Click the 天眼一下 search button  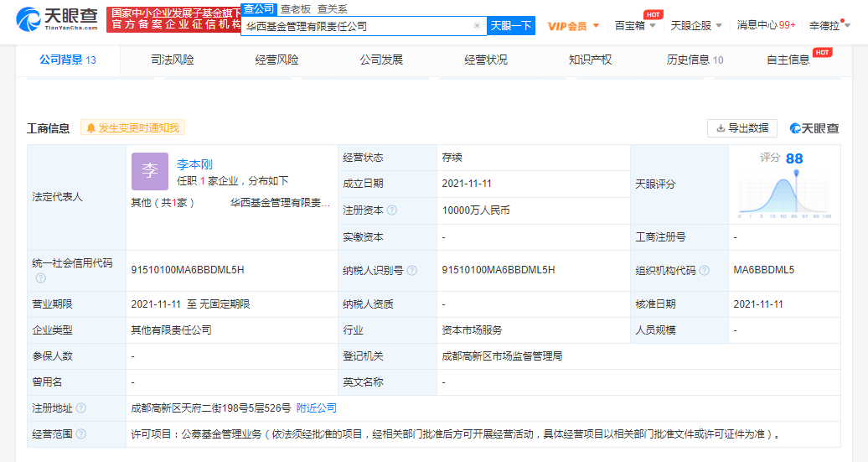coord(511,25)
